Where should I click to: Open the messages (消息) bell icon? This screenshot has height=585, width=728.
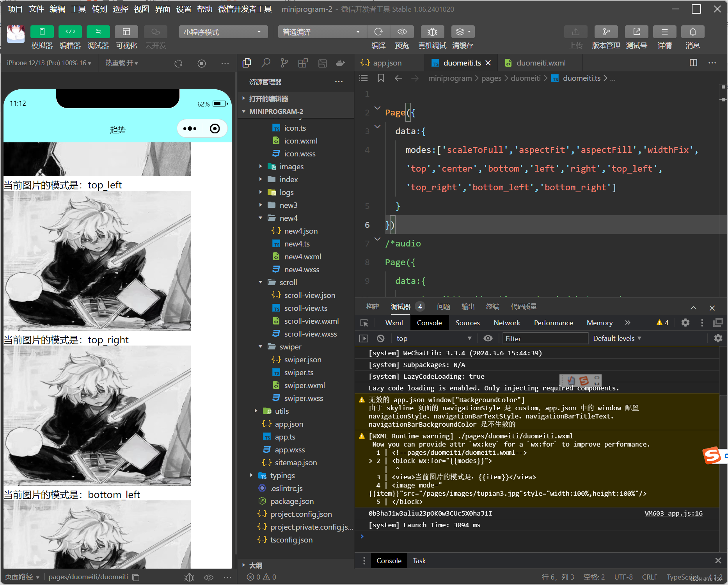(x=693, y=32)
